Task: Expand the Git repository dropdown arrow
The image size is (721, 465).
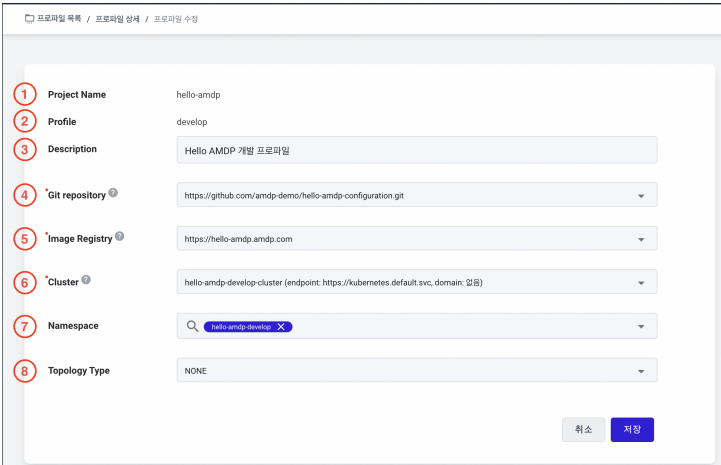Action: pyautogui.click(x=641, y=196)
